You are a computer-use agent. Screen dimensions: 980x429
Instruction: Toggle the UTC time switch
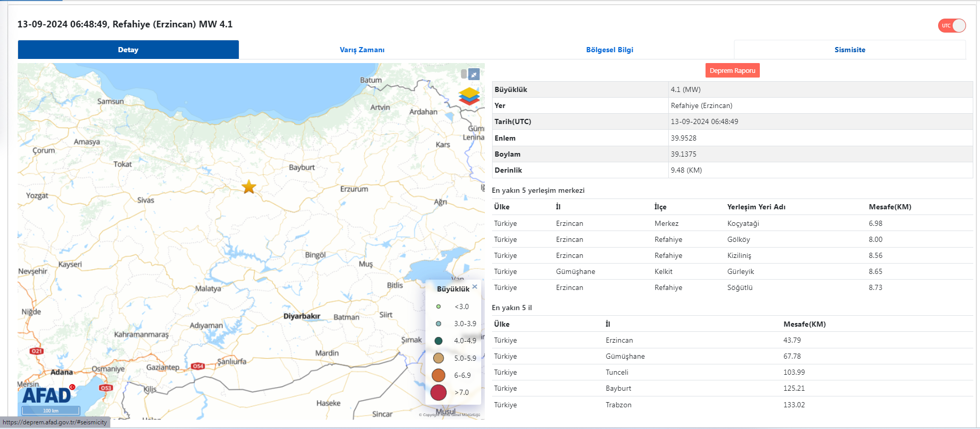point(952,25)
